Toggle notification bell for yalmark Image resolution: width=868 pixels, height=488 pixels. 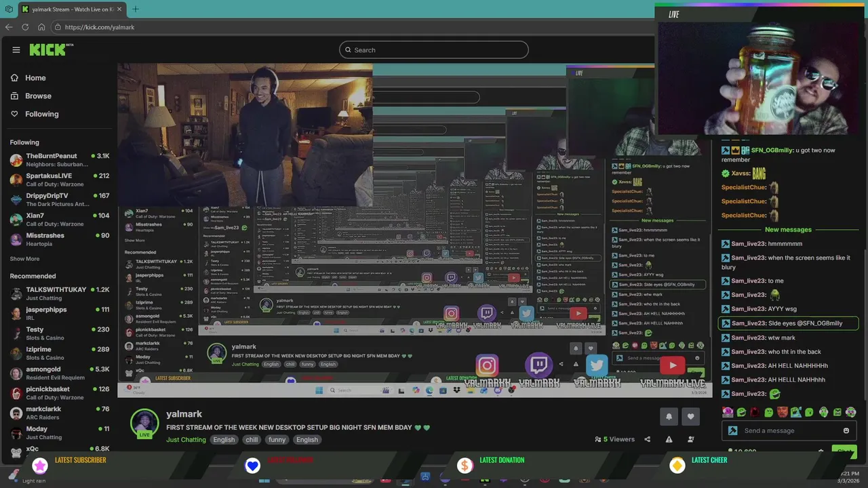coord(669,416)
